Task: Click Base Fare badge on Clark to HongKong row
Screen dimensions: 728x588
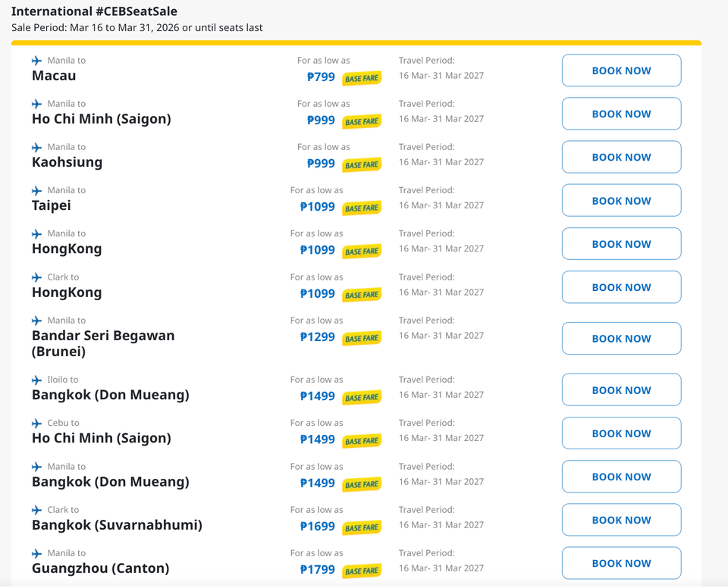Action: 362,295
